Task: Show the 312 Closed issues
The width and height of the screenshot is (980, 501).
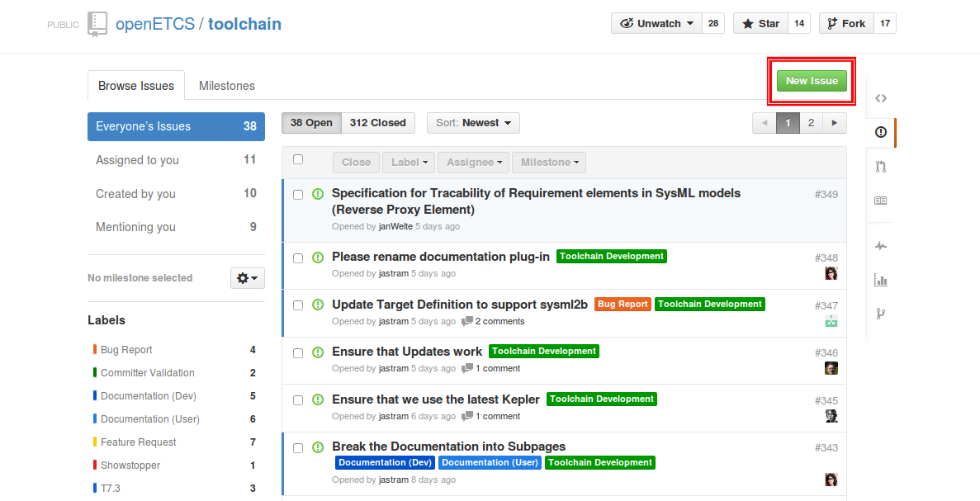Action: (x=378, y=123)
